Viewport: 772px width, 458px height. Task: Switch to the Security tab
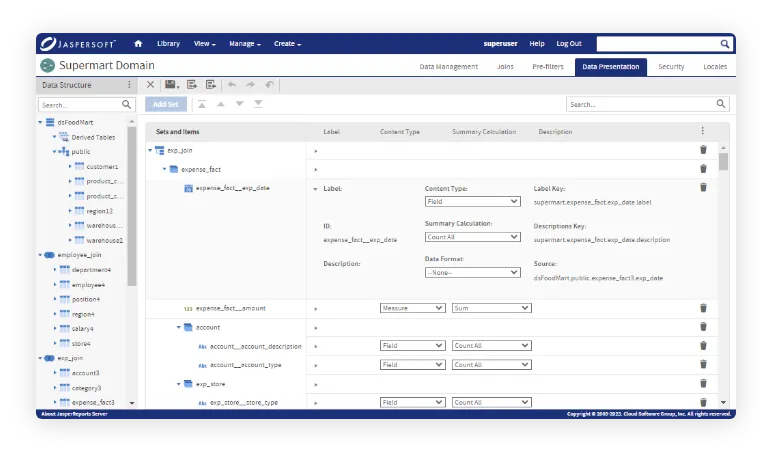coord(671,66)
